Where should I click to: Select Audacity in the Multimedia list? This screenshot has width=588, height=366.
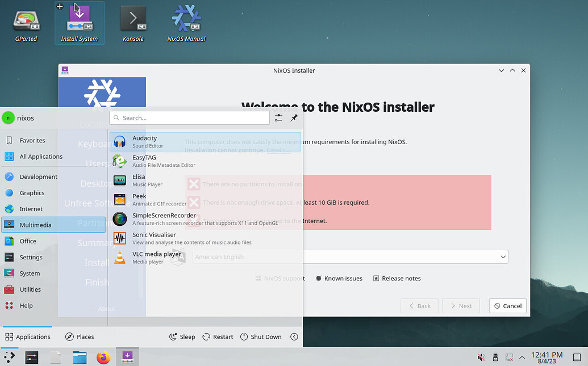[x=145, y=141]
